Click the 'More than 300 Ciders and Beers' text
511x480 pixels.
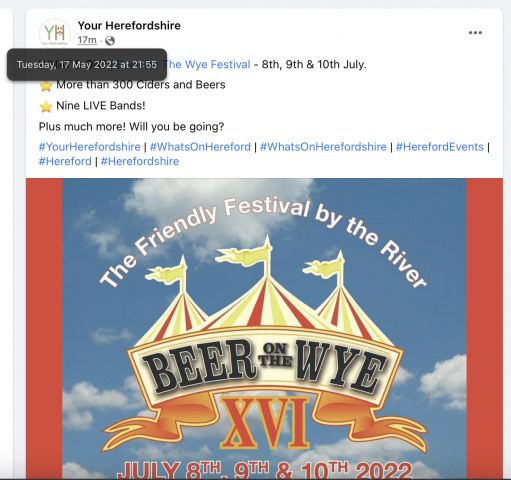point(141,85)
